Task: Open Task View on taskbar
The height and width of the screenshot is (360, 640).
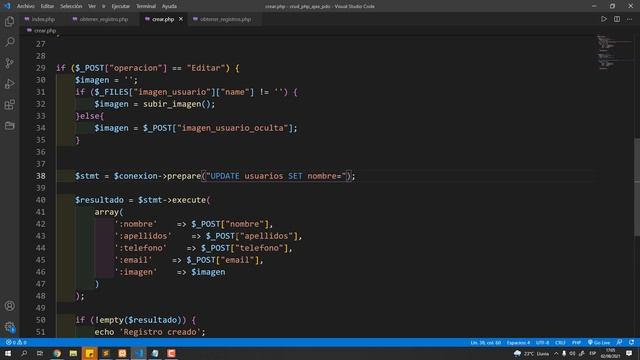Action: [40, 353]
